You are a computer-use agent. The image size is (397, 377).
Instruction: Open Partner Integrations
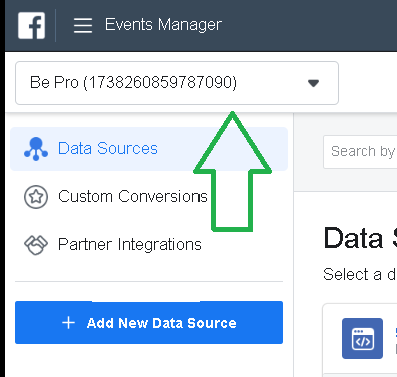pos(130,244)
